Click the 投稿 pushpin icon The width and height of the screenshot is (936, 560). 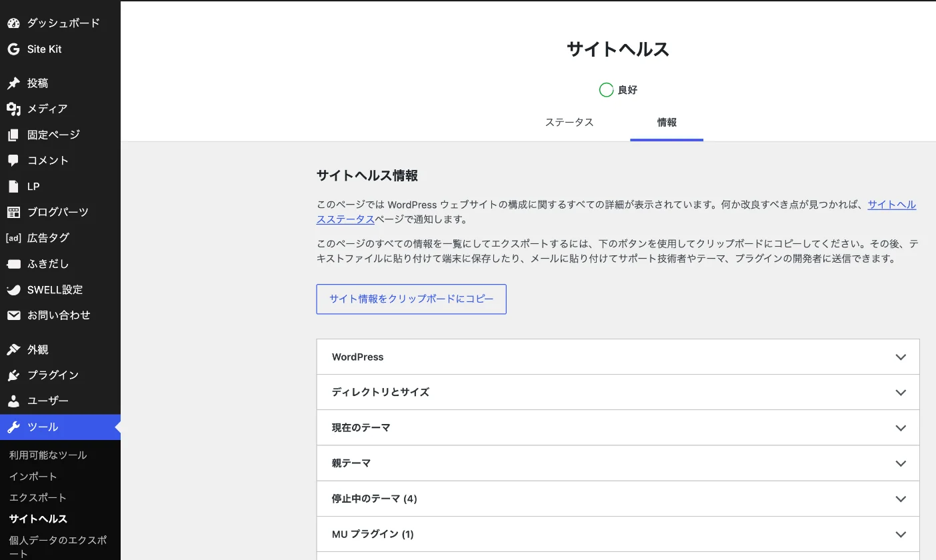click(x=13, y=83)
